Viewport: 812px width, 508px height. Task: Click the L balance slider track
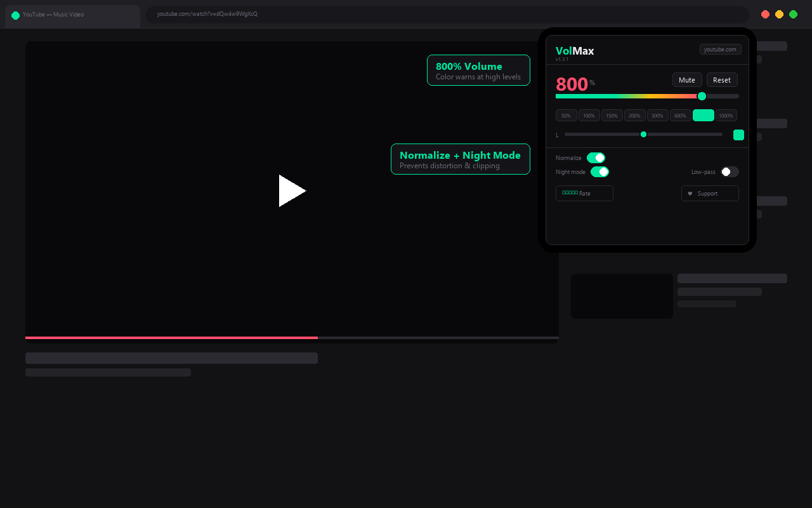643,135
